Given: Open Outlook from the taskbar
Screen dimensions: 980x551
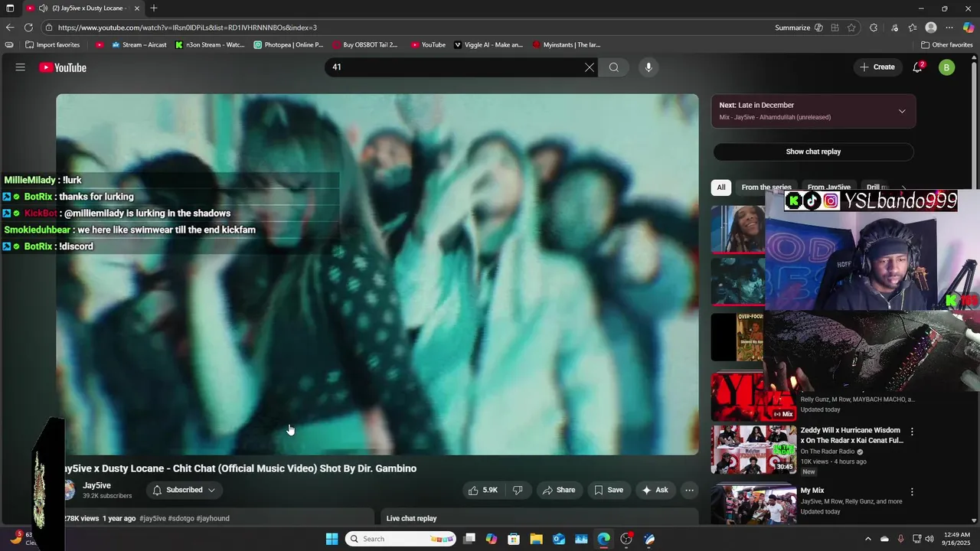Looking at the screenshot, I should point(559,539).
